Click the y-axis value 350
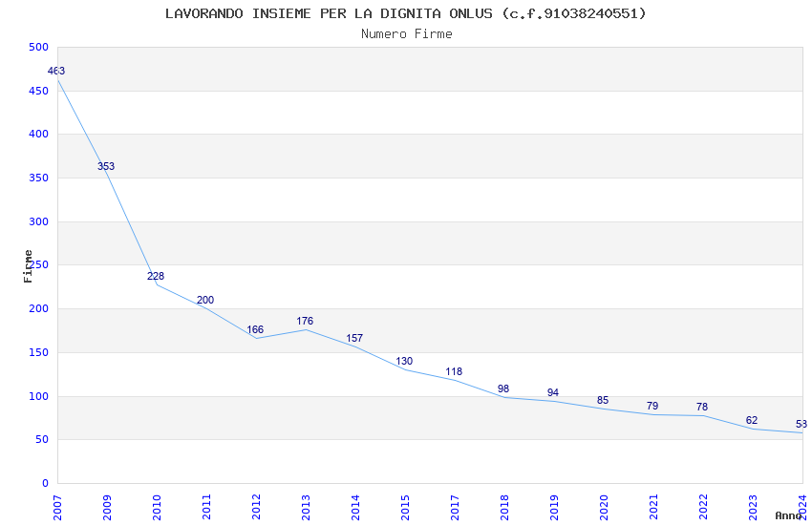Screen dimensions: 812x525 pyautogui.click(x=39, y=178)
